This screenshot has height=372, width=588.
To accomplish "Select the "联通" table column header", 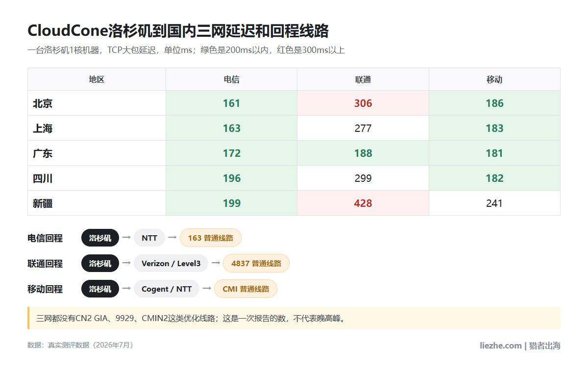I will tap(363, 79).
